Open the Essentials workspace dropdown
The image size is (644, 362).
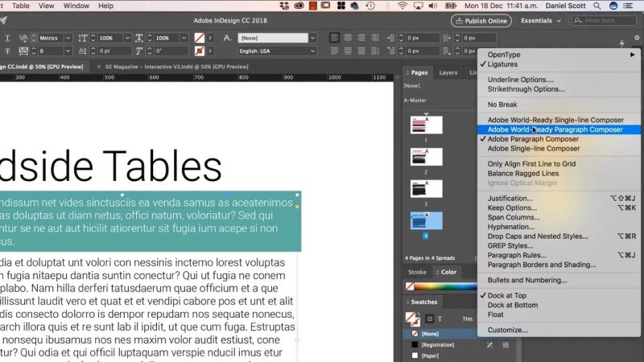(x=540, y=21)
